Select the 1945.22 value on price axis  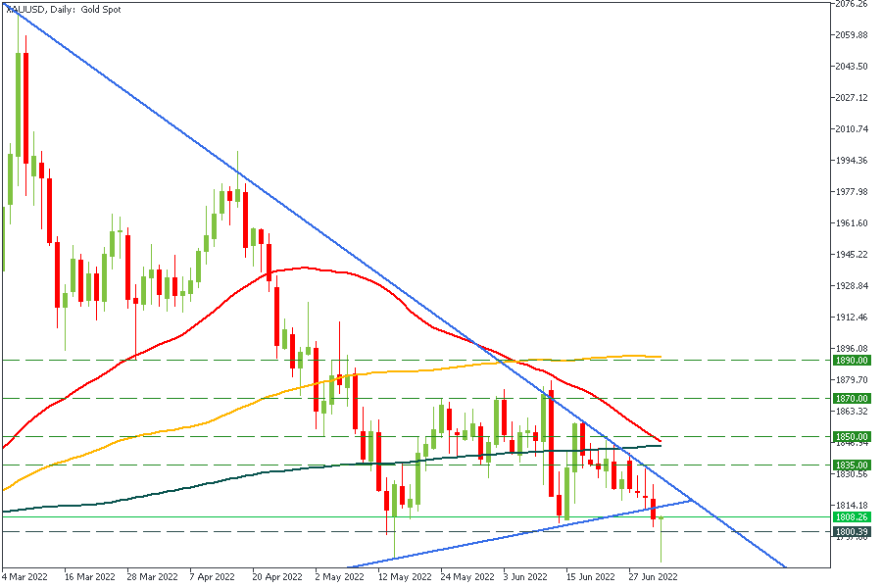coord(850,255)
